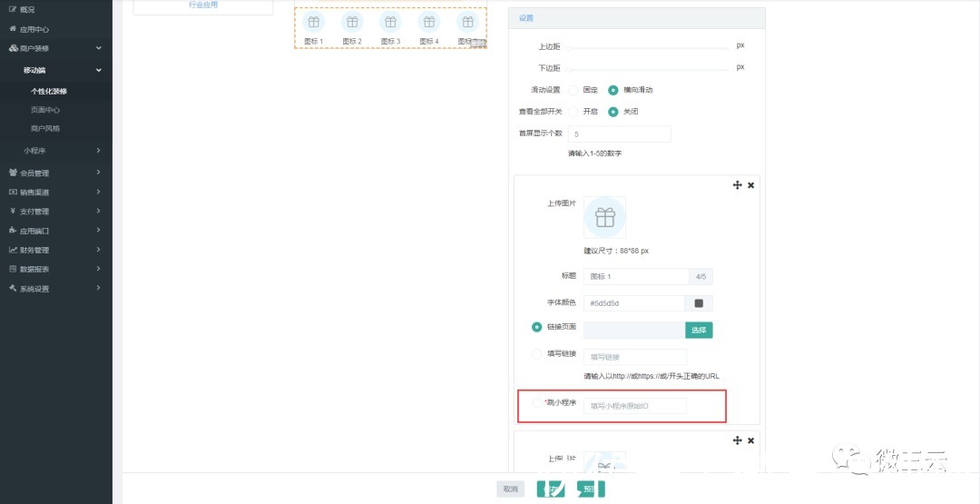This screenshot has height=504, width=980.
Task: Click the 下边距 slider track
Action: (x=648, y=69)
